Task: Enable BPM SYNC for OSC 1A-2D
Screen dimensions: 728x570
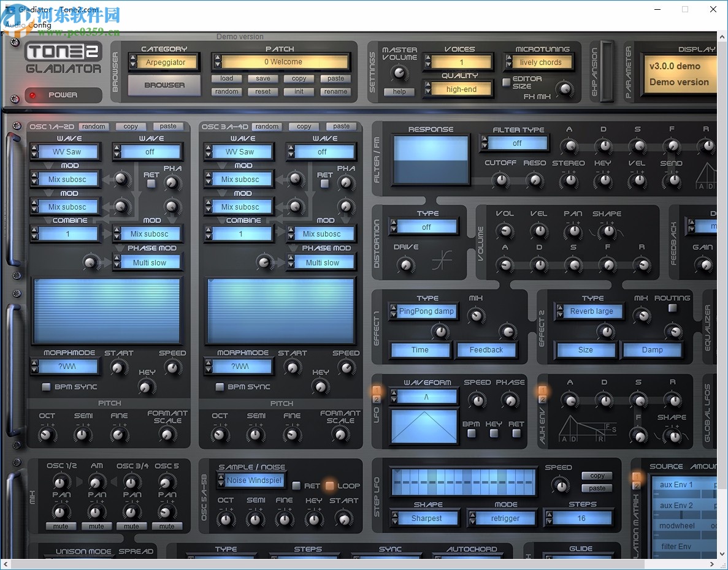Action: click(46, 387)
